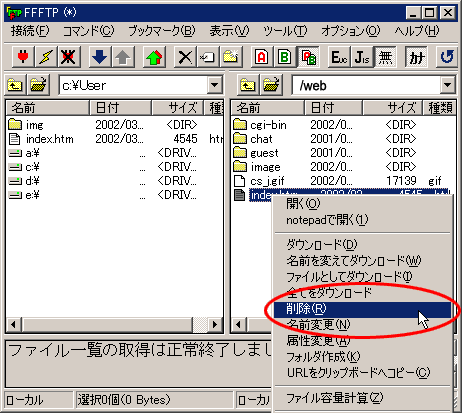The width and height of the screenshot is (462, 413).
Task: Toggle Binary transfer mode B button
Action: [x=284, y=57]
